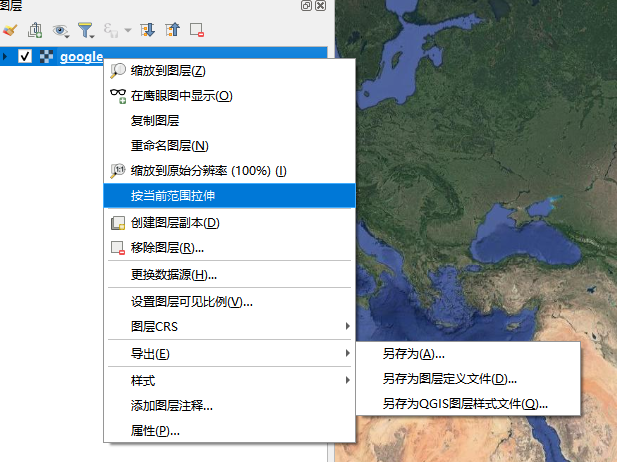617x462 pixels.
Task: Click the 1:1 zoom icon in menu
Action: [x=118, y=171]
